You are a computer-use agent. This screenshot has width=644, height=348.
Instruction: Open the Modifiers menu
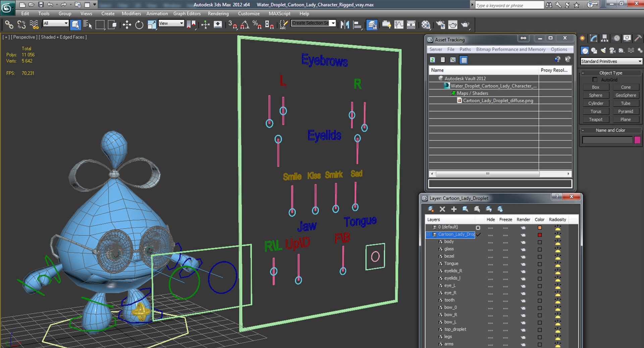[x=131, y=13]
